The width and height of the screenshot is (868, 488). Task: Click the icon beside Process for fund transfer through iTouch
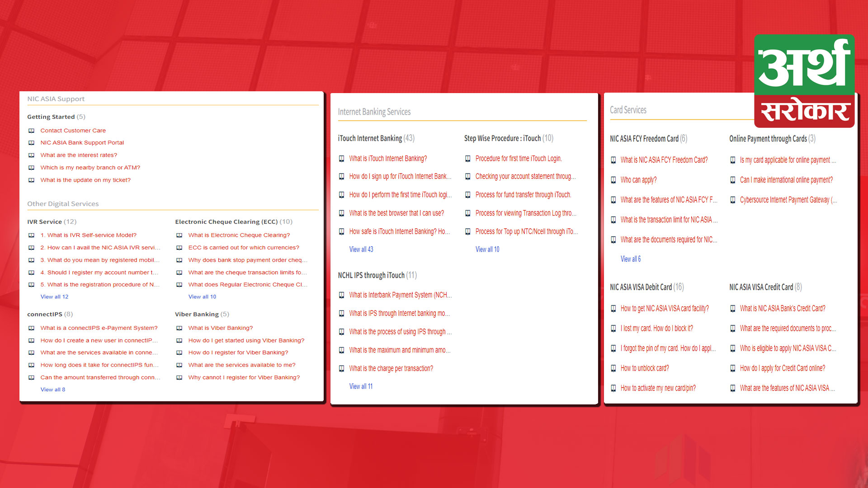(467, 195)
